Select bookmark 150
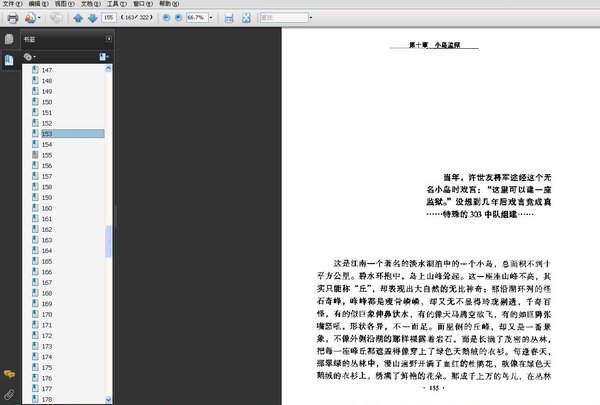This screenshot has height=405, width=600. [x=47, y=102]
